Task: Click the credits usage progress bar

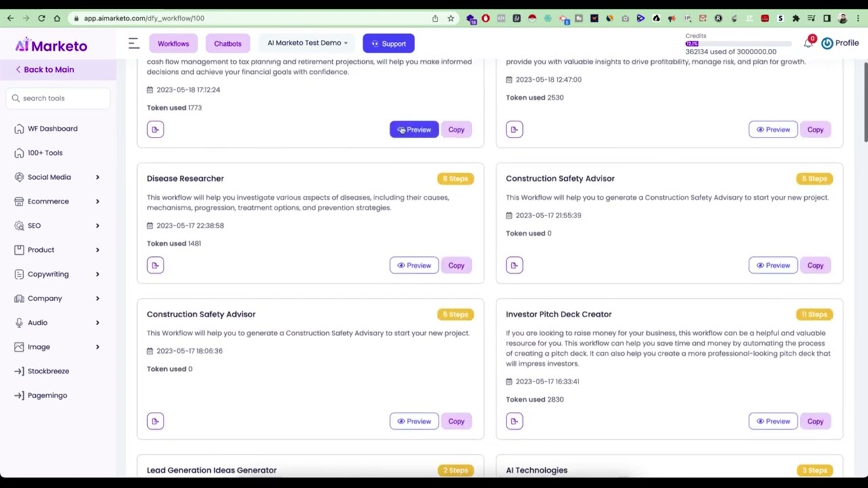Action: point(738,43)
